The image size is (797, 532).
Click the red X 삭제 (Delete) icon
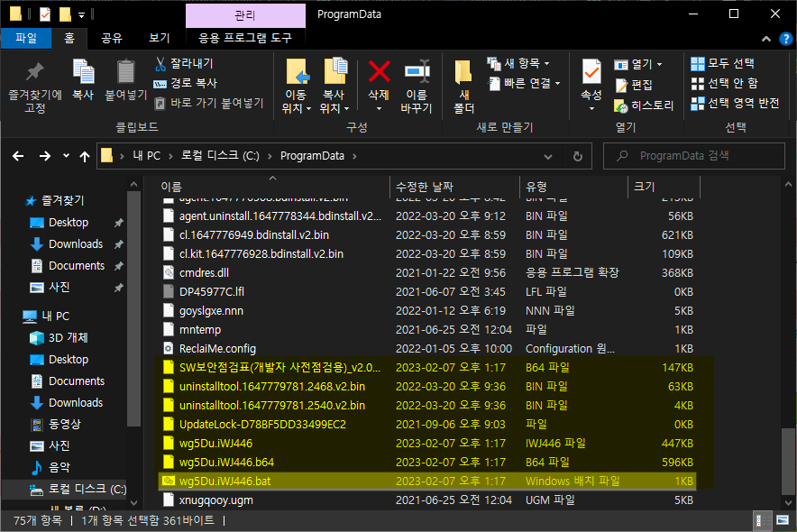[x=380, y=71]
